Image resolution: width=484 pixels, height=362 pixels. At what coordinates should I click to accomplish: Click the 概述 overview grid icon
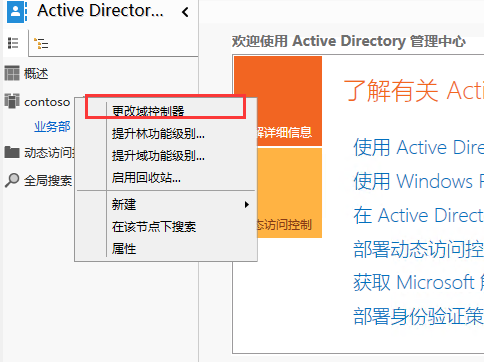point(12,73)
